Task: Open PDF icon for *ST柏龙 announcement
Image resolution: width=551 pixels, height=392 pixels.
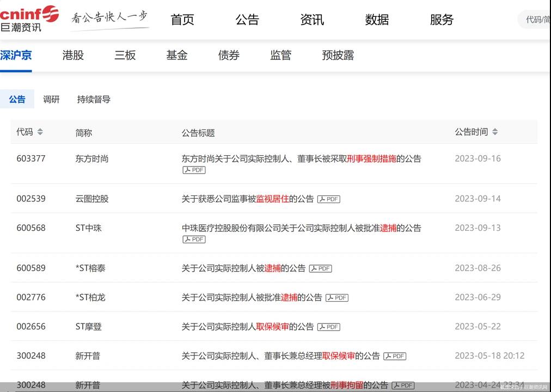Action: pyautogui.click(x=336, y=298)
